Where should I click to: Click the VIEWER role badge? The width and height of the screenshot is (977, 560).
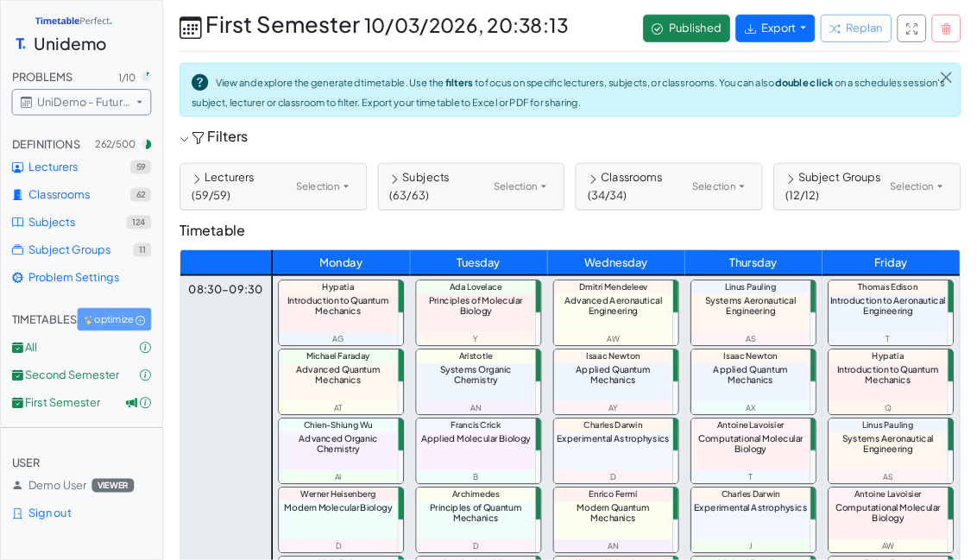(x=113, y=485)
